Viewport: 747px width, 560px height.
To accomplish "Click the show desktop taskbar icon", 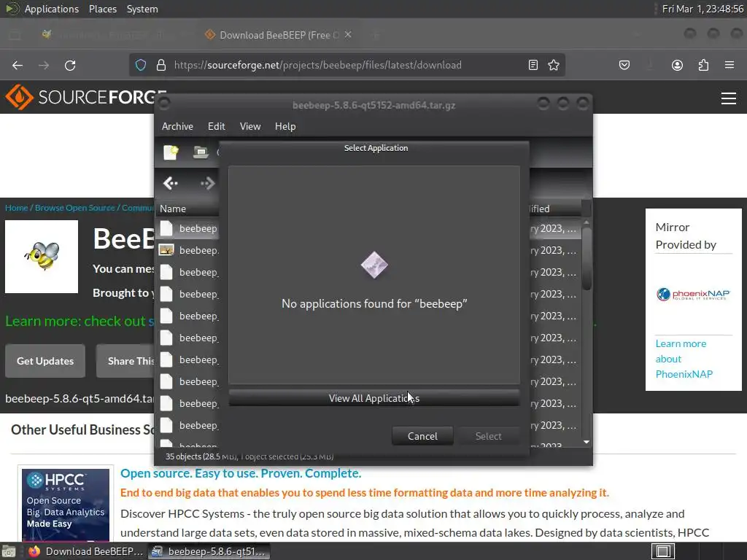I will tap(9, 552).
